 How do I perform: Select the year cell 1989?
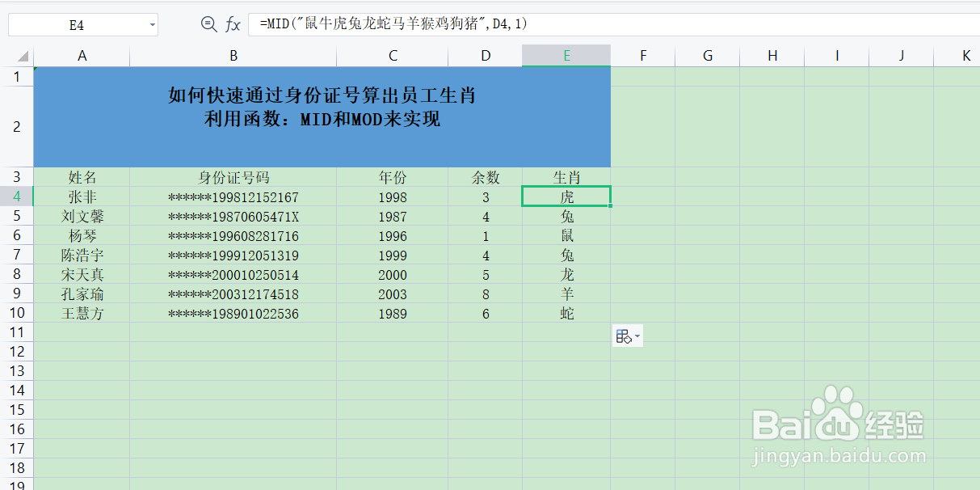(x=393, y=313)
